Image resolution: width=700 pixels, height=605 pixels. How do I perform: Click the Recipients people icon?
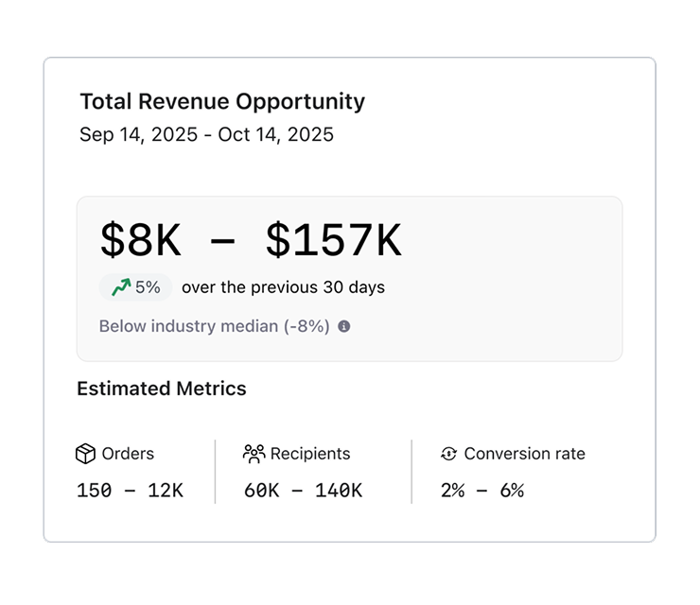[x=254, y=454]
